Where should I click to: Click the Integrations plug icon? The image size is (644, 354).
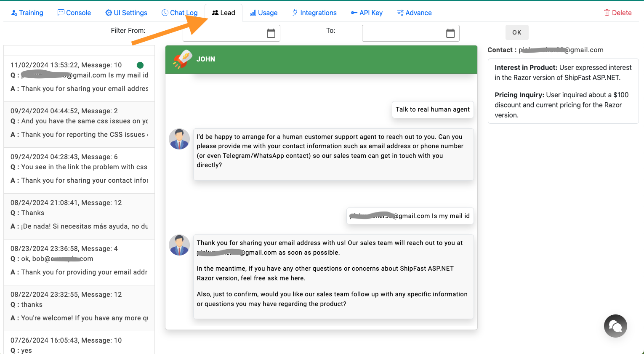[295, 13]
